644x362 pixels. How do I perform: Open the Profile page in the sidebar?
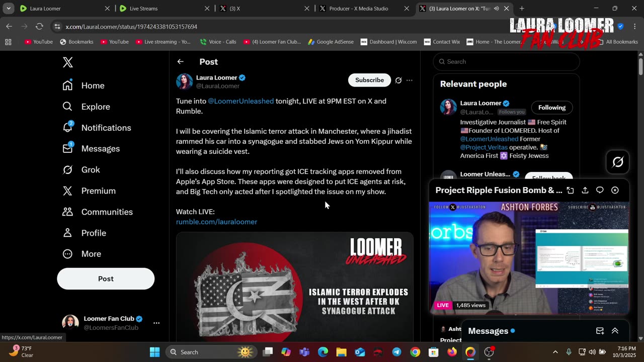coord(84,233)
